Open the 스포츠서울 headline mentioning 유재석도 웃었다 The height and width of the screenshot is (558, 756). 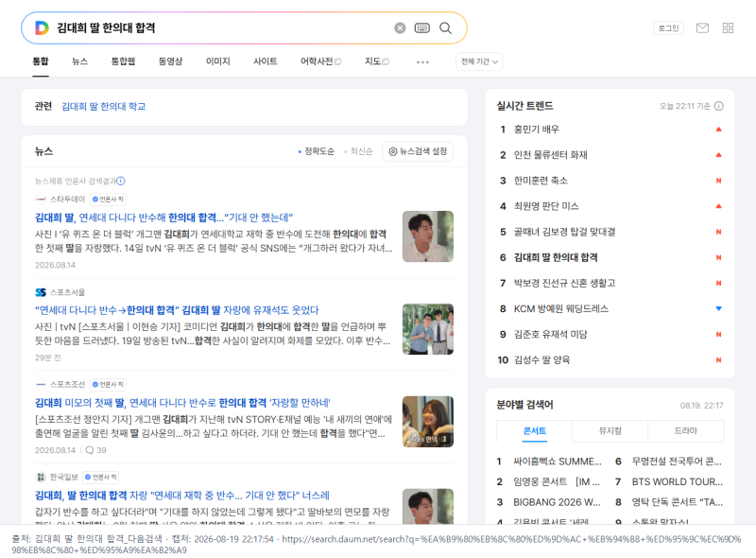coord(177,310)
